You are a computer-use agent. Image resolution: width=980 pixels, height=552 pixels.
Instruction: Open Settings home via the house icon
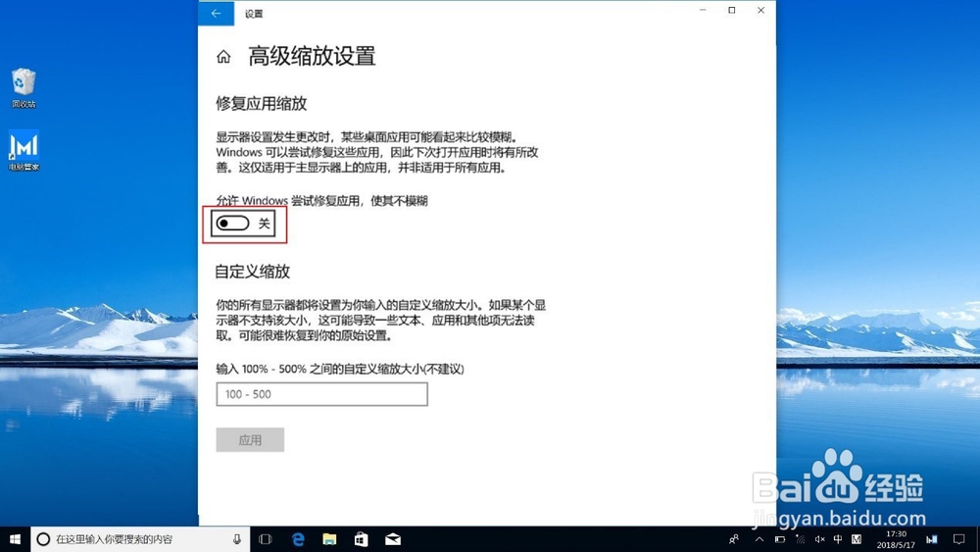click(x=223, y=57)
